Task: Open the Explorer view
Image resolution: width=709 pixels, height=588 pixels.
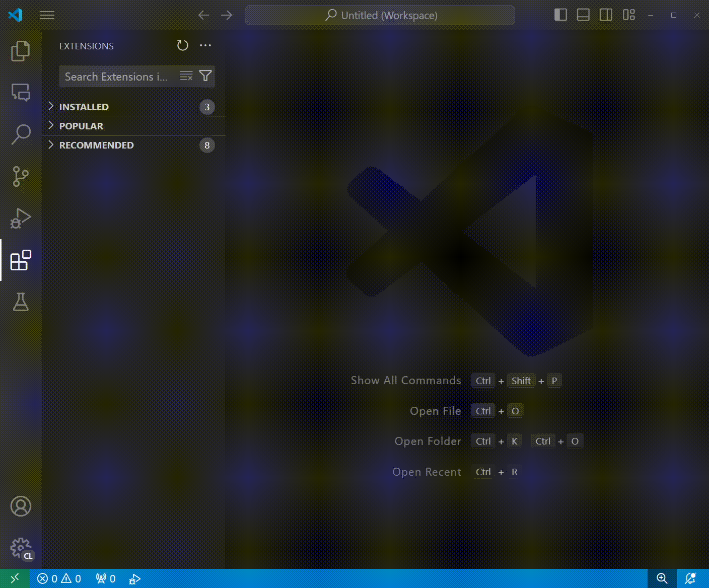Action: (21, 51)
